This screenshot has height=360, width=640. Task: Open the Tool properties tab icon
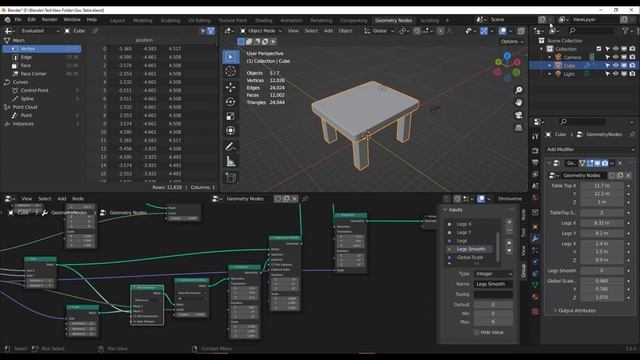(x=535, y=136)
